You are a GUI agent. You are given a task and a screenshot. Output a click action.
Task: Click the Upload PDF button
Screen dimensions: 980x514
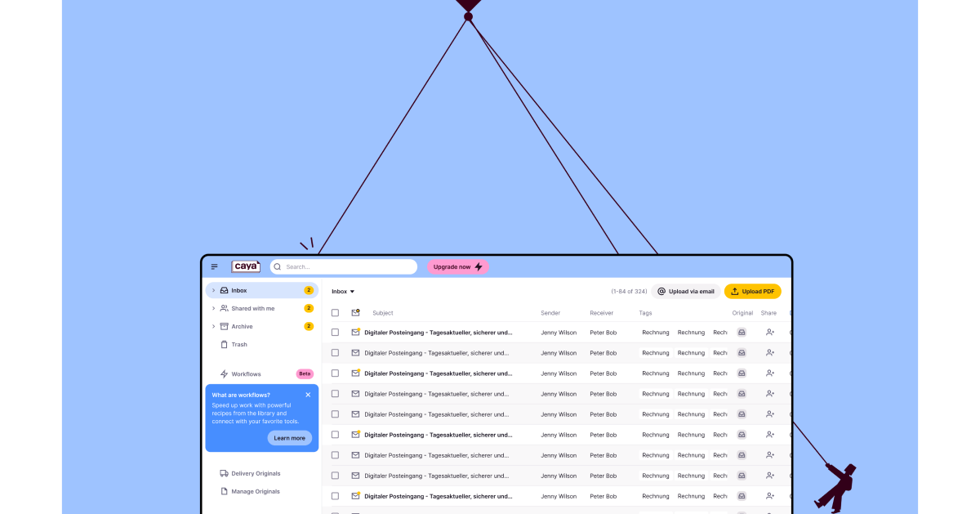[753, 291]
